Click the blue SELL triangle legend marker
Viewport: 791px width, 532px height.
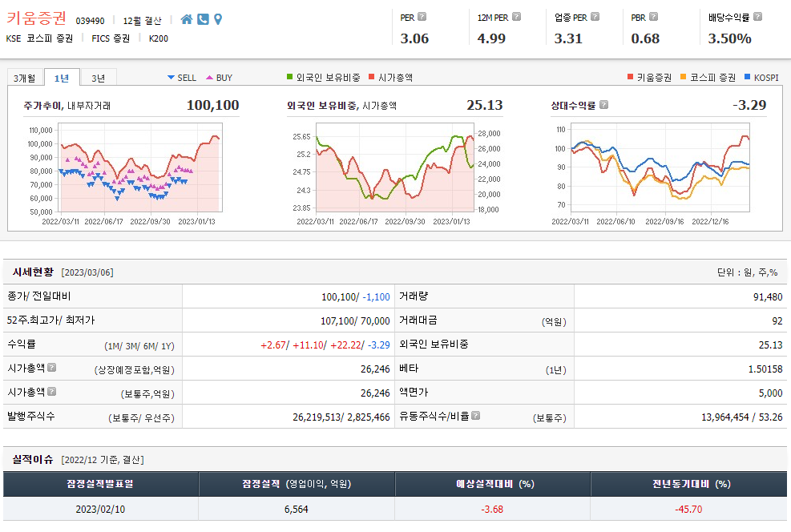tap(171, 77)
